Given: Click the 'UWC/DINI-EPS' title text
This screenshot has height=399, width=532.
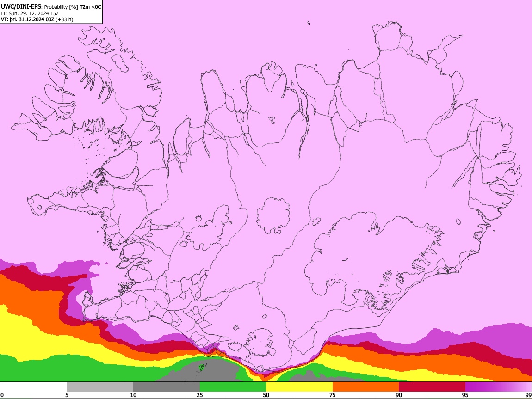Looking at the screenshot, I should [x=22, y=7].
